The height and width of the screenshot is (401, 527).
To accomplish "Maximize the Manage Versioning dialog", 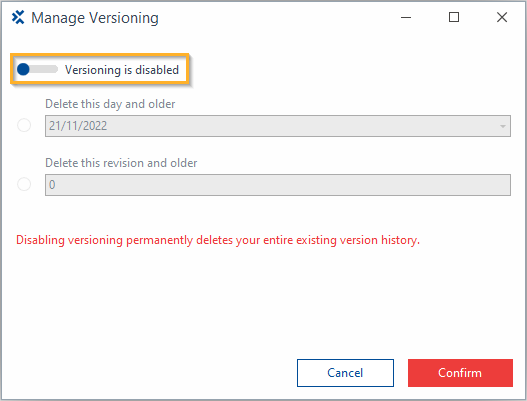I will point(454,17).
